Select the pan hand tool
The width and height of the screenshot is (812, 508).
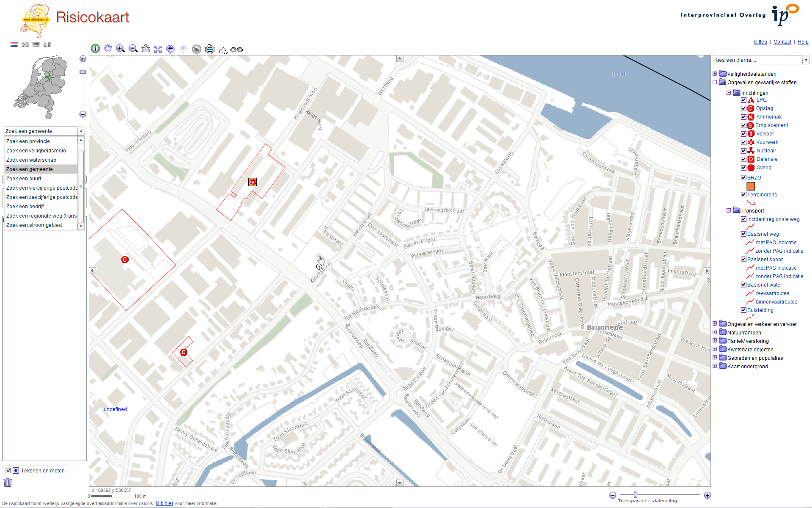[108, 49]
